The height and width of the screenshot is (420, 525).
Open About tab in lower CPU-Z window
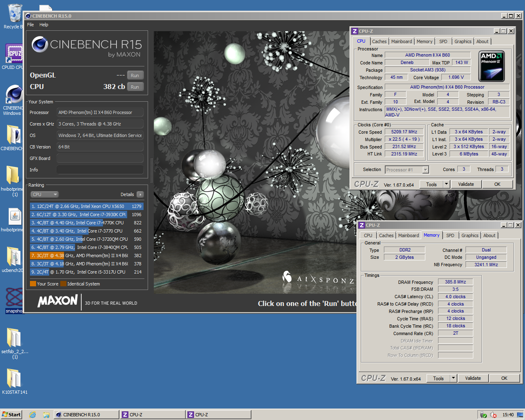pos(489,235)
